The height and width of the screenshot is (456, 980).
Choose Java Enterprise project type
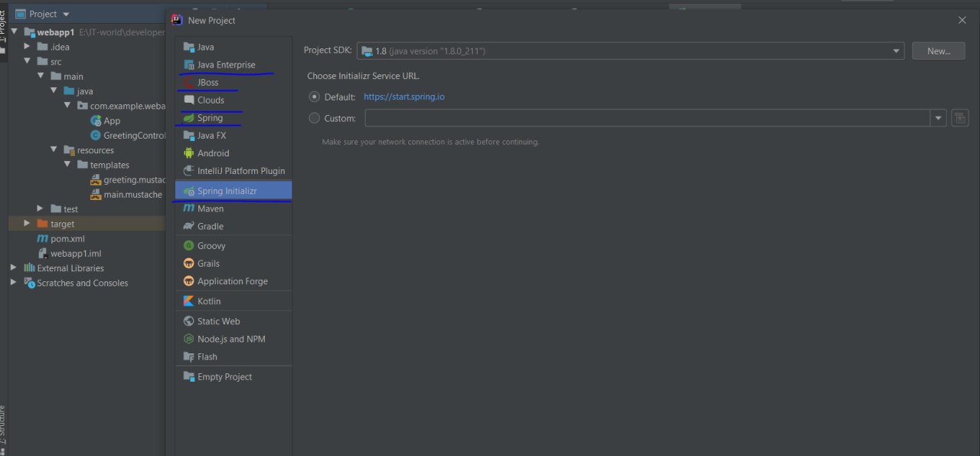pos(234,64)
